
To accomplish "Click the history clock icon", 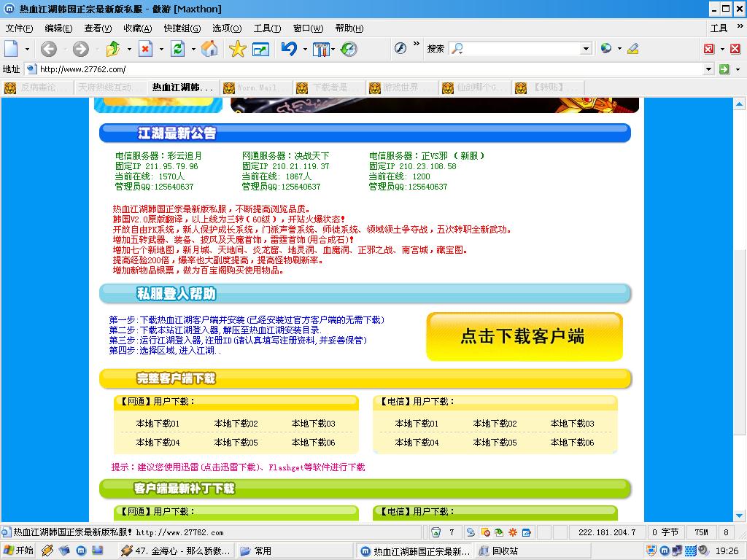I will pyautogui.click(x=349, y=49).
